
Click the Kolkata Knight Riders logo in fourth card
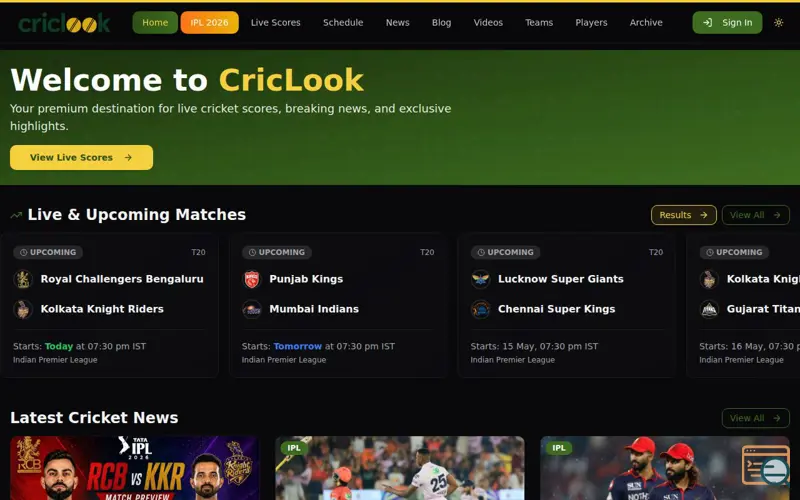[x=709, y=279]
